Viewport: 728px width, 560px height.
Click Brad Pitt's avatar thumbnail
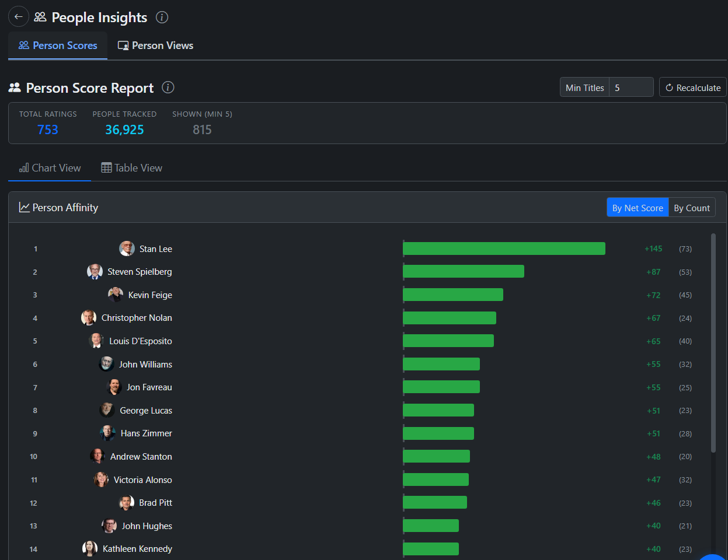click(x=126, y=503)
